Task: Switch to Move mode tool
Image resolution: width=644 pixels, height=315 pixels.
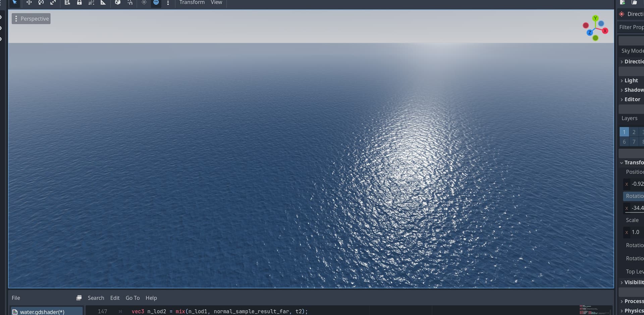Action: [29, 2]
